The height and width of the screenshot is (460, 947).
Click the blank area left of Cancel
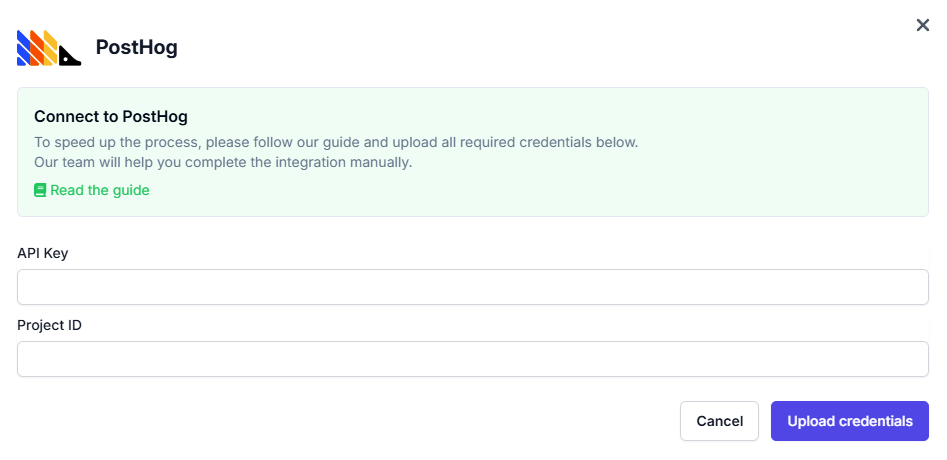(x=400, y=421)
